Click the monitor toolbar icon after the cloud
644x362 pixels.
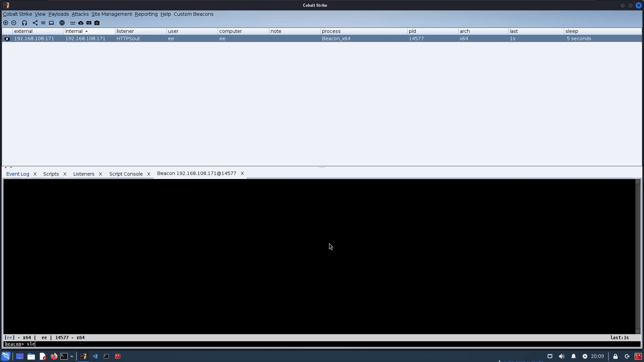coord(89,23)
